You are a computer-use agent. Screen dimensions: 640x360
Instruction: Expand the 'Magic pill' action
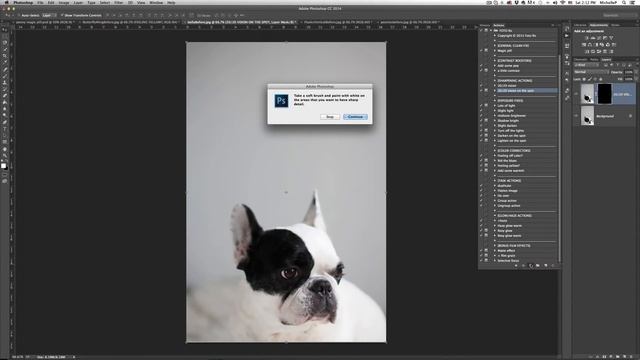[x=495, y=51]
